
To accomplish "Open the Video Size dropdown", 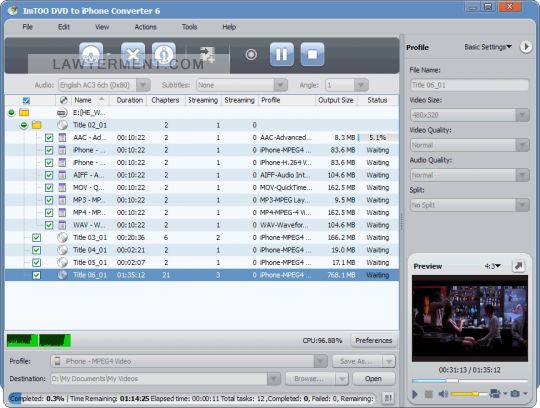I will pyautogui.click(x=522, y=115).
